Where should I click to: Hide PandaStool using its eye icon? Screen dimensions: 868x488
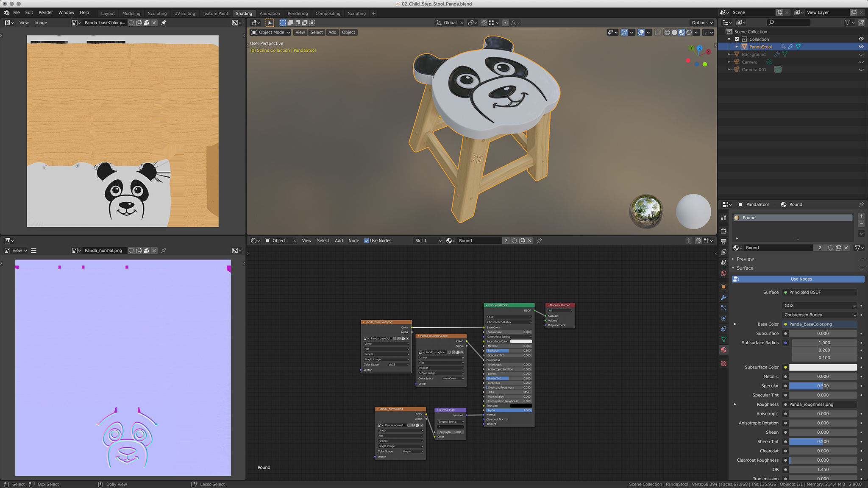tap(861, 47)
